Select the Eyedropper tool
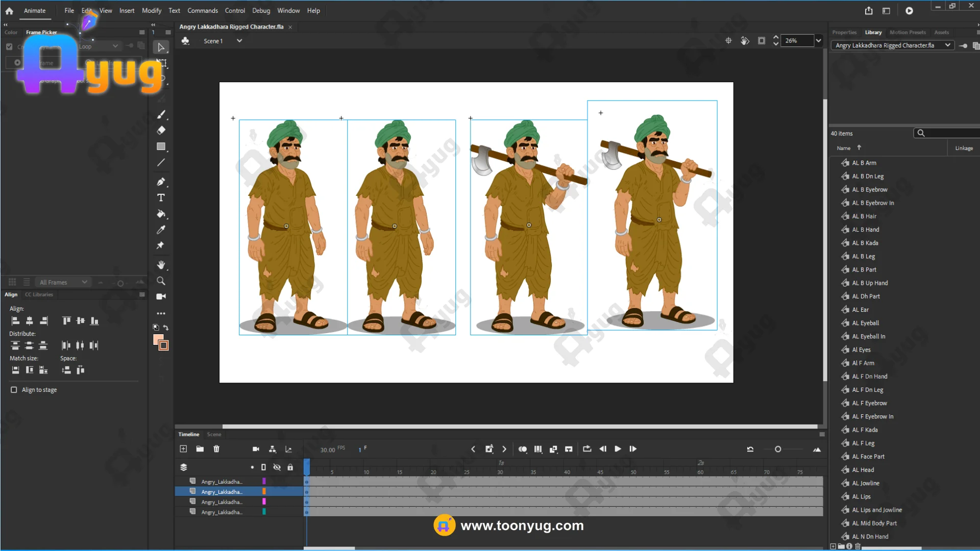Image resolution: width=980 pixels, height=551 pixels. 161,230
